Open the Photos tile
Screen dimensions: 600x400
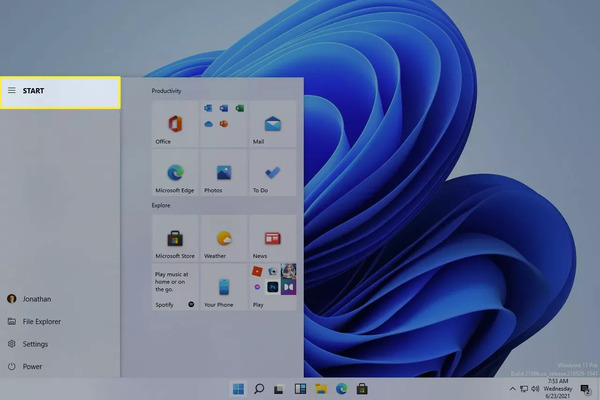click(x=224, y=173)
